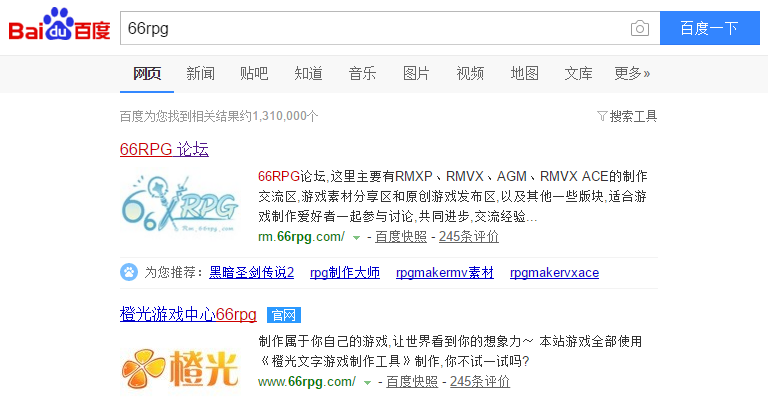Click the funnel icon beside 搜索工具
768x419 pixels.
(602, 116)
